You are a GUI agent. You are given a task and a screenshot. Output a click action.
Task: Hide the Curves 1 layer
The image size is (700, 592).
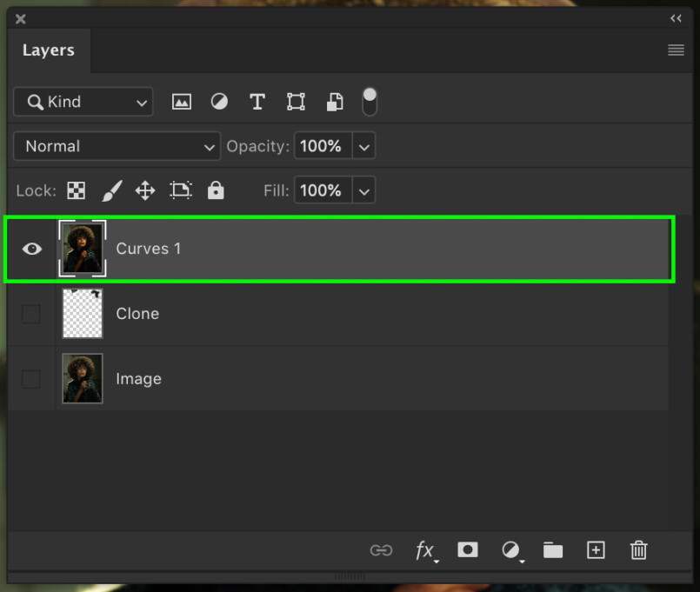pos(31,249)
